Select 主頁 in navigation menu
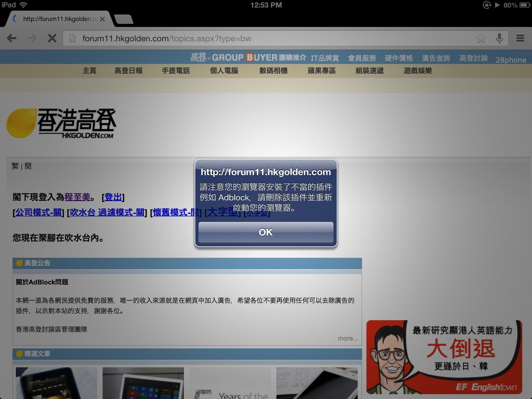The height and width of the screenshot is (399, 532). (x=89, y=70)
